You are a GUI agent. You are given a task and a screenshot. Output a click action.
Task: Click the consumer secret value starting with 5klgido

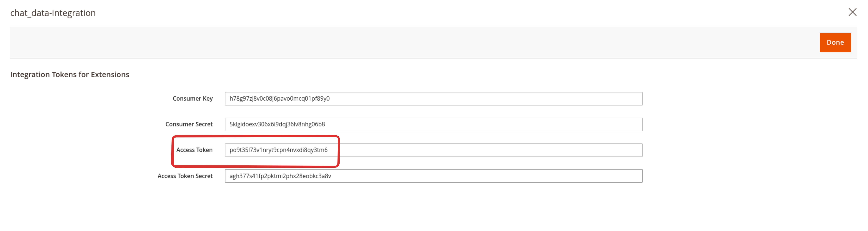(277, 124)
